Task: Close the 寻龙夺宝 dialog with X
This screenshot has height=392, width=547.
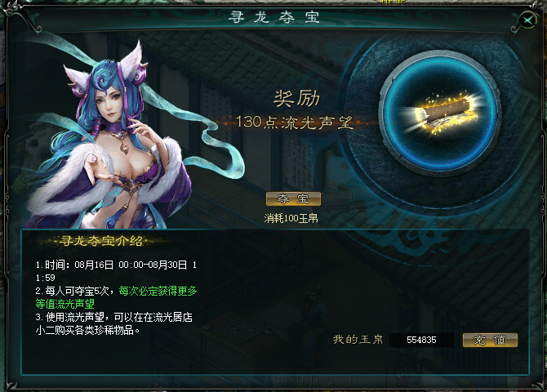Action: [x=527, y=20]
